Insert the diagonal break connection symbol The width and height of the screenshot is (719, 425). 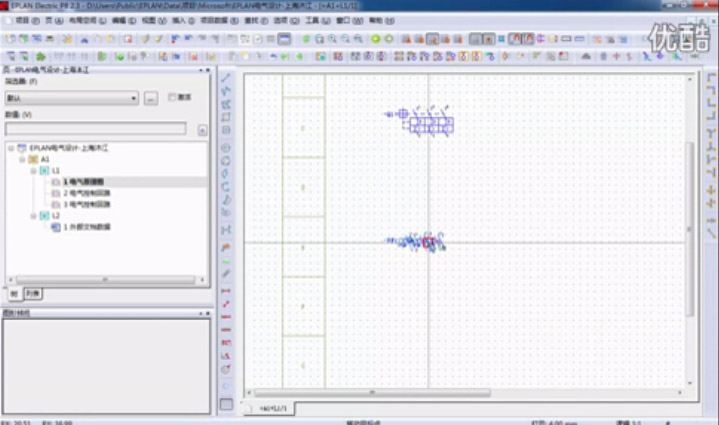[x=711, y=233]
